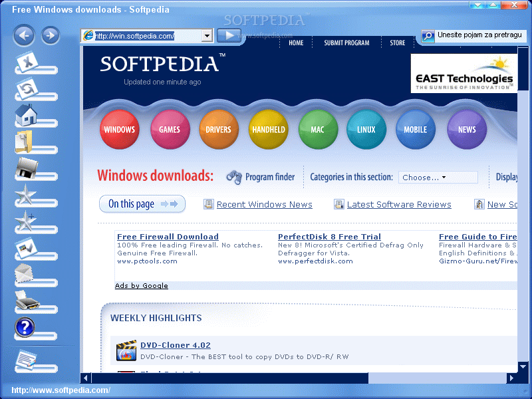Open the blue MOBILE section ball
Viewport: 532px width, 399px height.
[x=415, y=129]
